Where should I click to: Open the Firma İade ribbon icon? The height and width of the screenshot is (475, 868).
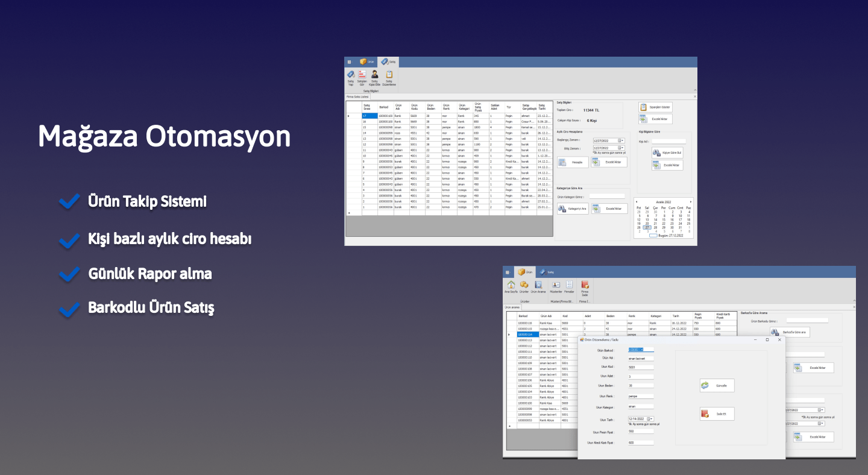(x=585, y=287)
